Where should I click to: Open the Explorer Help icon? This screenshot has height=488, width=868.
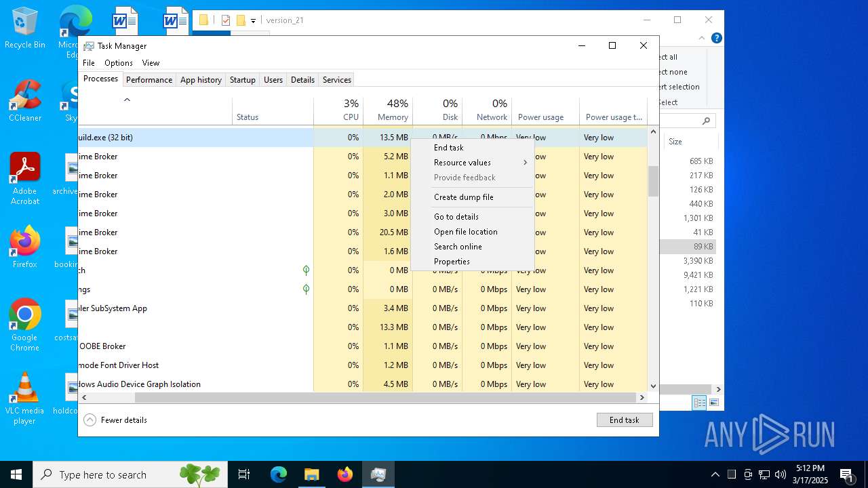[716, 38]
